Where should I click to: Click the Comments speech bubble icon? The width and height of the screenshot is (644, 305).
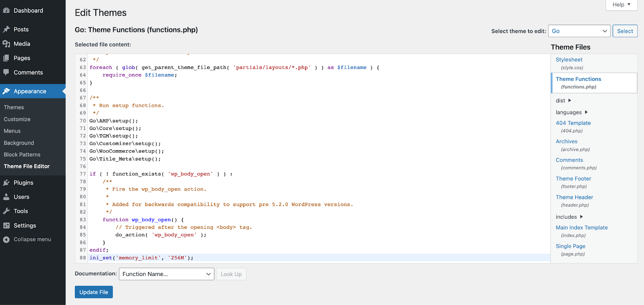[6, 73]
